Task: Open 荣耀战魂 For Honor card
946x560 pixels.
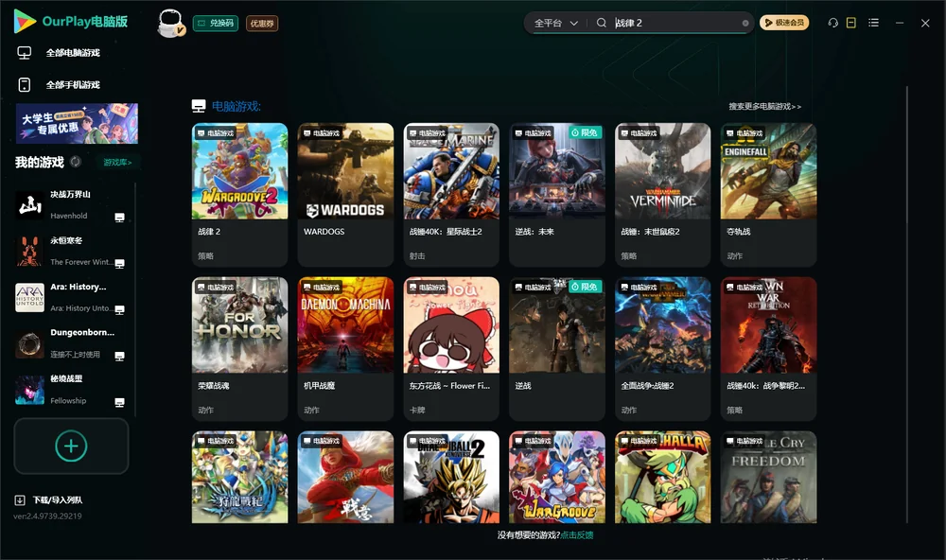Action: (x=239, y=348)
